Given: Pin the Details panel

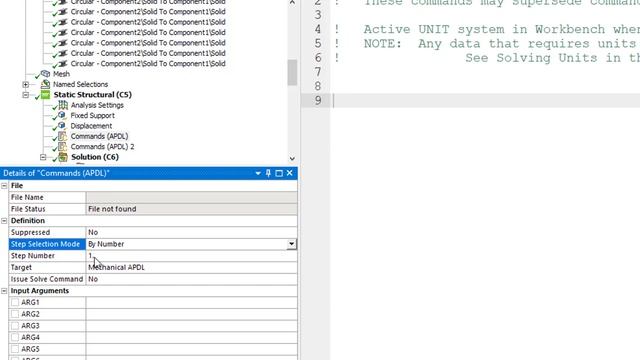Looking at the screenshot, I should [x=268, y=173].
